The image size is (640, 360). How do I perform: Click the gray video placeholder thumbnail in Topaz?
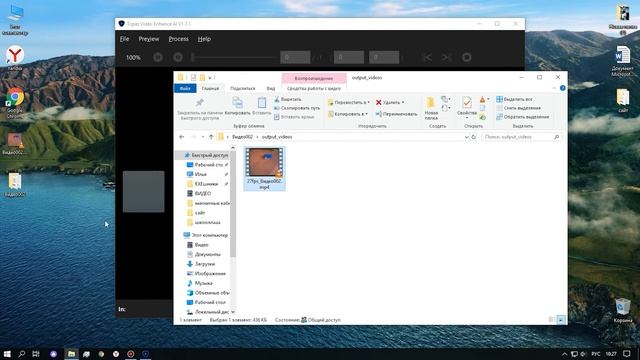[144, 191]
